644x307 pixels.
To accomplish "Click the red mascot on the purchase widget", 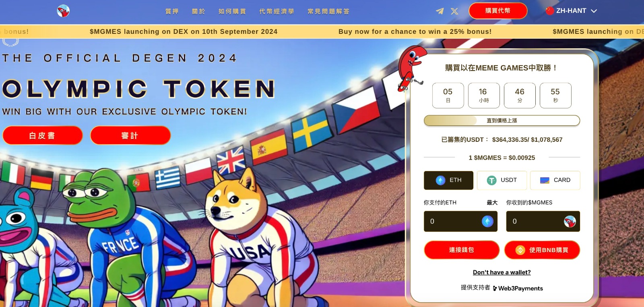I will coord(411,68).
